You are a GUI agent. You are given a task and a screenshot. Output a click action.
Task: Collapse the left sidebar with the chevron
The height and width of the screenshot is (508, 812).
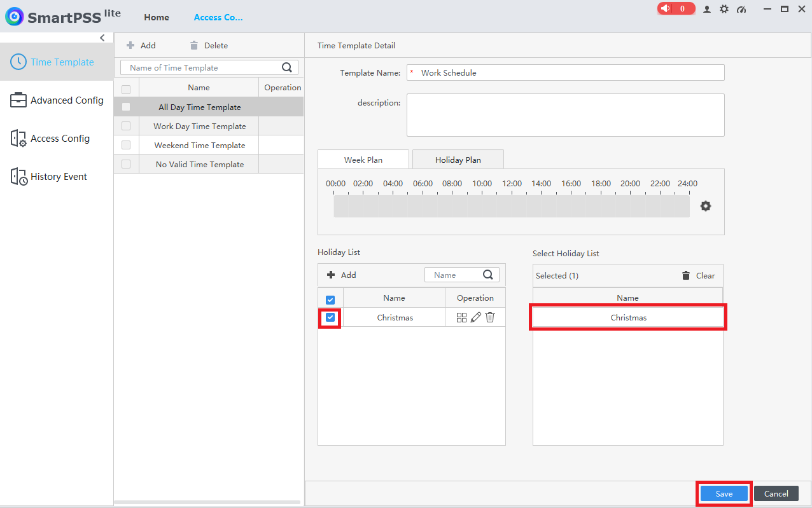pyautogui.click(x=102, y=38)
